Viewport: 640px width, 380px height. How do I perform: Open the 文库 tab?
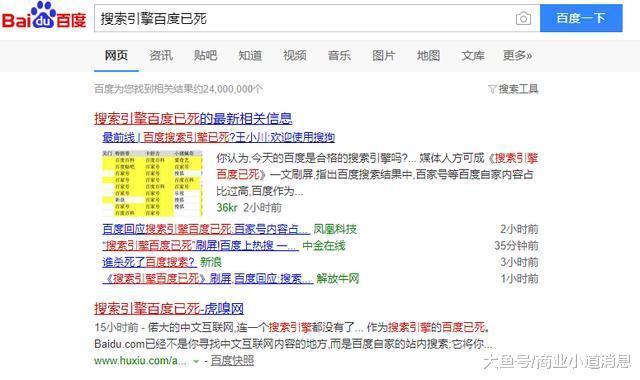(473, 56)
